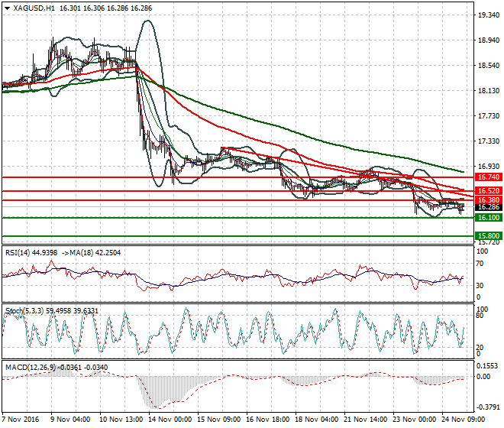Click the 19.340 price axis value
This screenshot has height=428, width=504.
(x=489, y=15)
